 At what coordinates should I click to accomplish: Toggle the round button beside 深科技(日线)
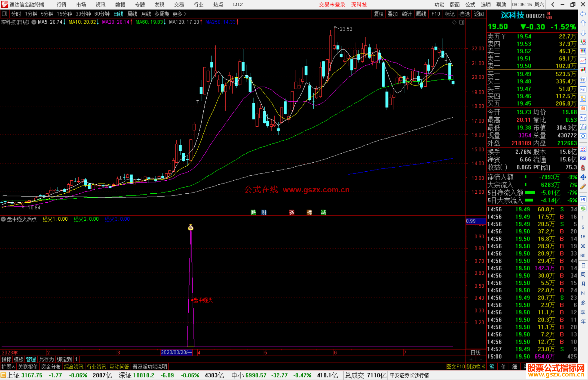pyautogui.click(x=34, y=22)
